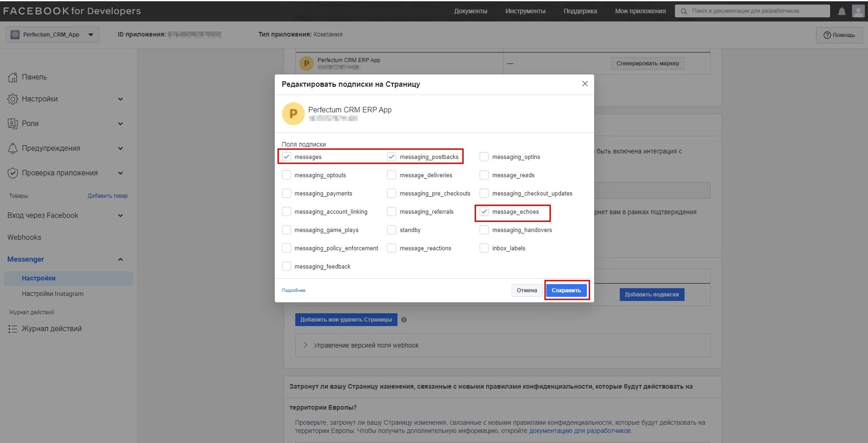The image size is (868, 443).
Task: Enable messaging_account_linking checkbox
Action: pyautogui.click(x=287, y=211)
